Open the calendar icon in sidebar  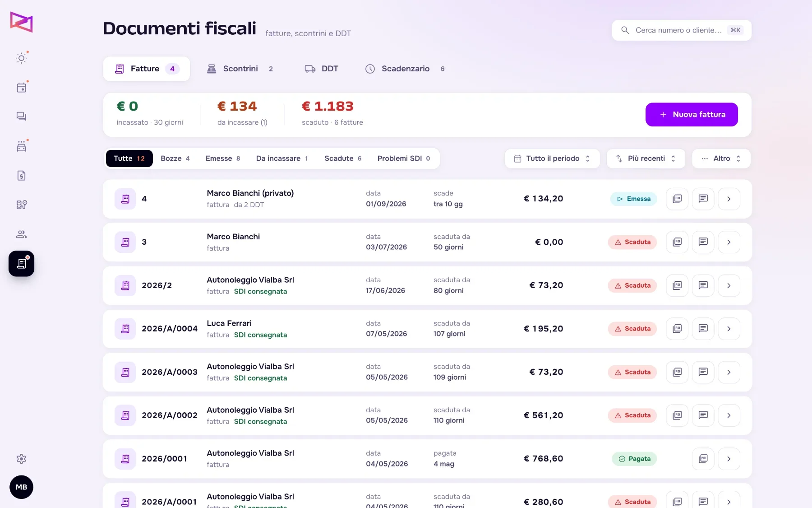click(21, 87)
